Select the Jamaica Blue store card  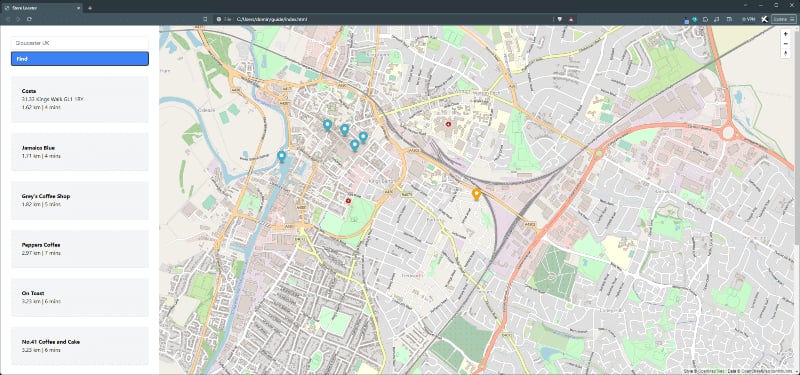[x=80, y=152]
